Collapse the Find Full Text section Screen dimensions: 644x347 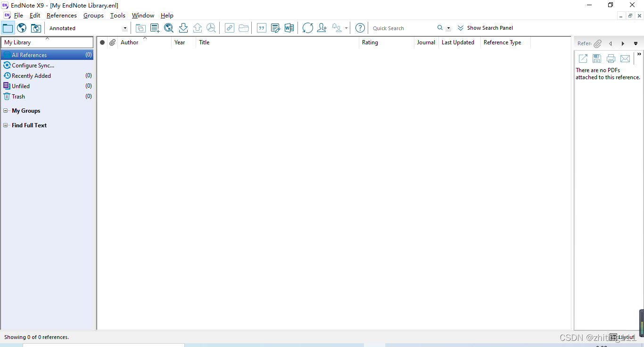click(x=6, y=125)
